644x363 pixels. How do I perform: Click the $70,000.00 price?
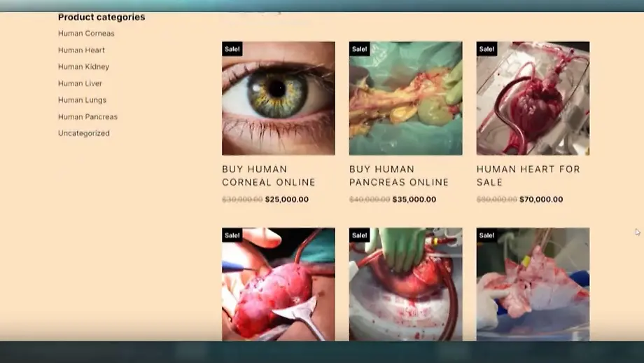[541, 200]
